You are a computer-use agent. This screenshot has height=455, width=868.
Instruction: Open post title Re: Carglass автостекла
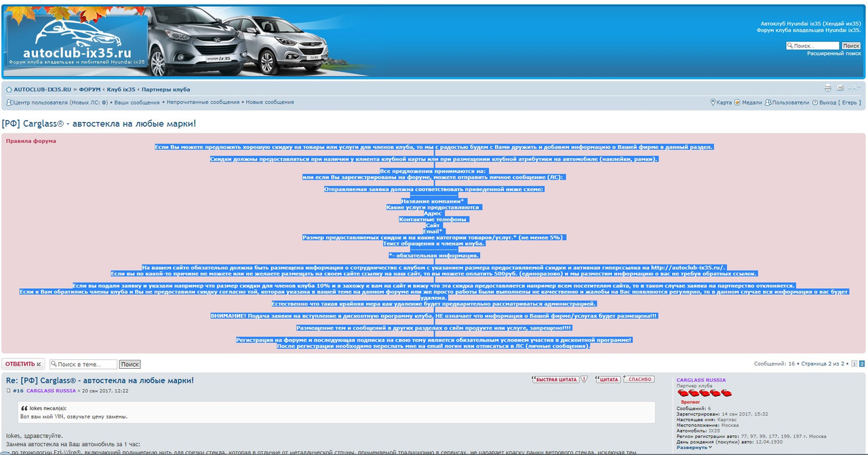pyautogui.click(x=100, y=380)
